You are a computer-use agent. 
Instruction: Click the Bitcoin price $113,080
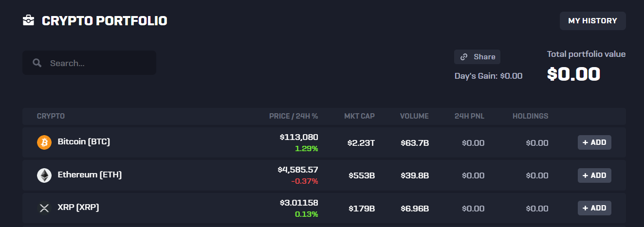click(x=299, y=137)
